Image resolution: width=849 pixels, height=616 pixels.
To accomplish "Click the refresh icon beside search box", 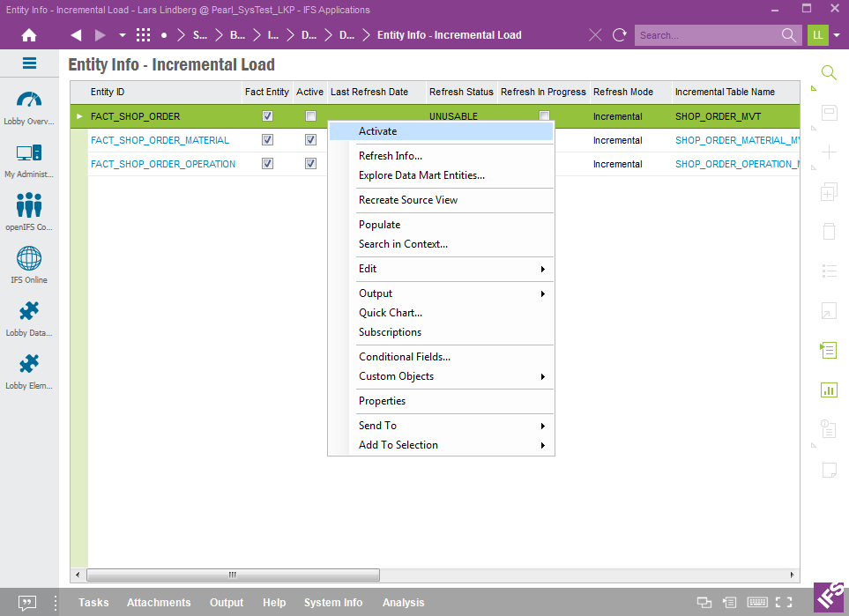I will click(x=620, y=35).
